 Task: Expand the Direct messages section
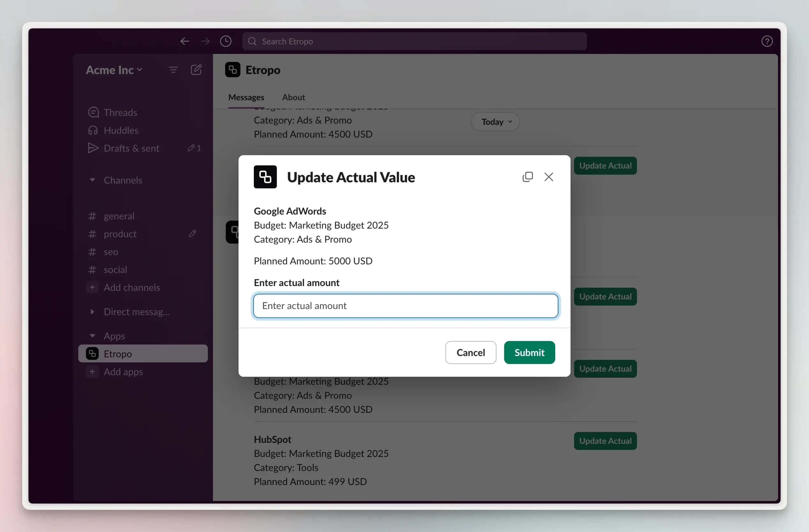(93, 311)
